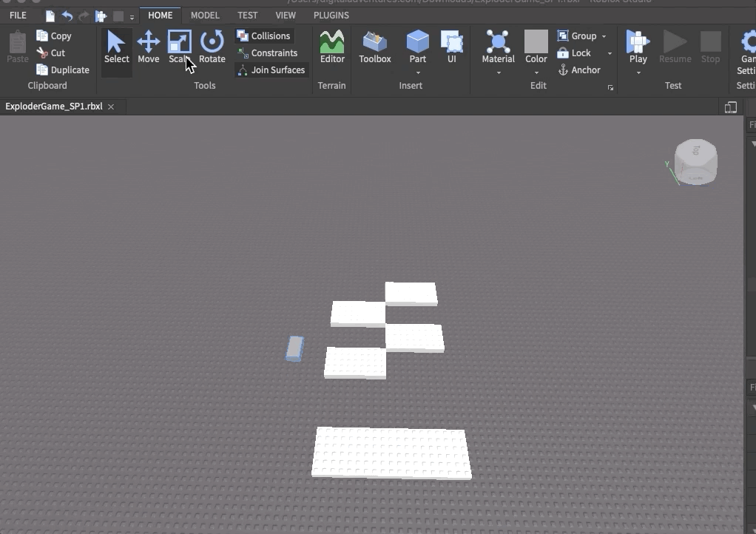The height and width of the screenshot is (534, 756).
Task: Copy the selected object
Action: (x=54, y=36)
